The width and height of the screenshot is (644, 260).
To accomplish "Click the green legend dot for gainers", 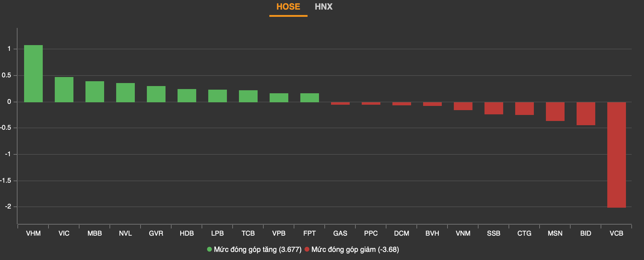I will click(209, 249).
